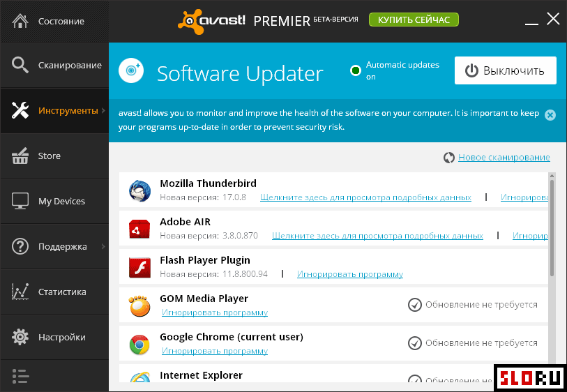Ignore Flash Player Plugin program link
This screenshot has width=567, height=392.
click(350, 274)
